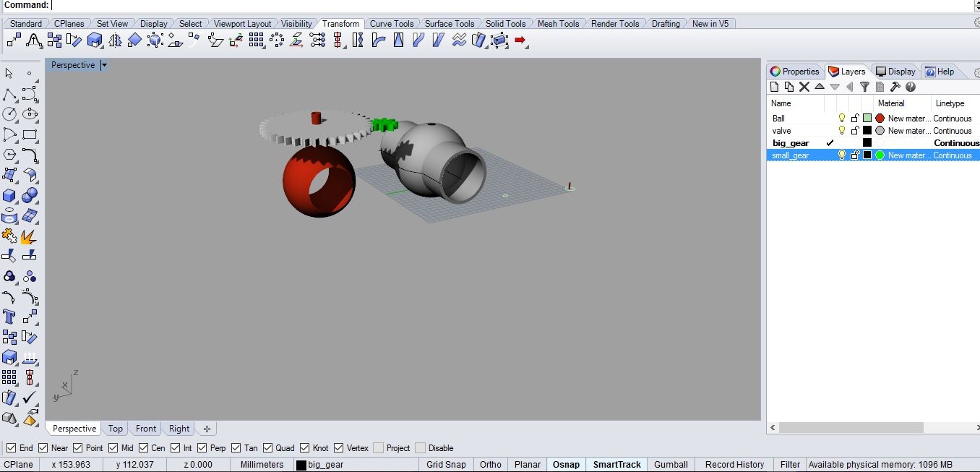The height and width of the screenshot is (472, 980).
Task: Click the Select objects arrow pointer tool
Action: (9, 73)
